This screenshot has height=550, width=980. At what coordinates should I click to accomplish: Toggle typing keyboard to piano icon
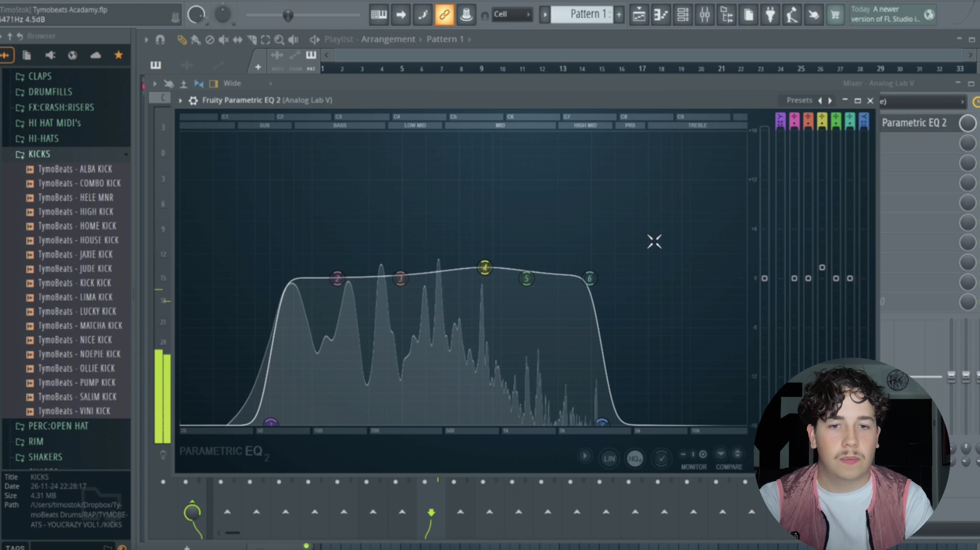[x=378, y=15]
